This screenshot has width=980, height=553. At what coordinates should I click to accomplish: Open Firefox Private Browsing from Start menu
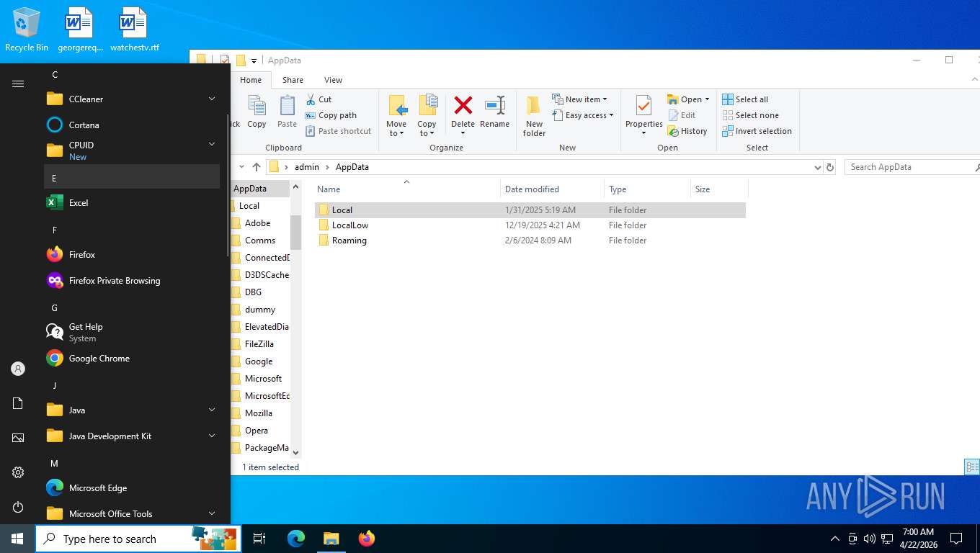click(x=132, y=281)
